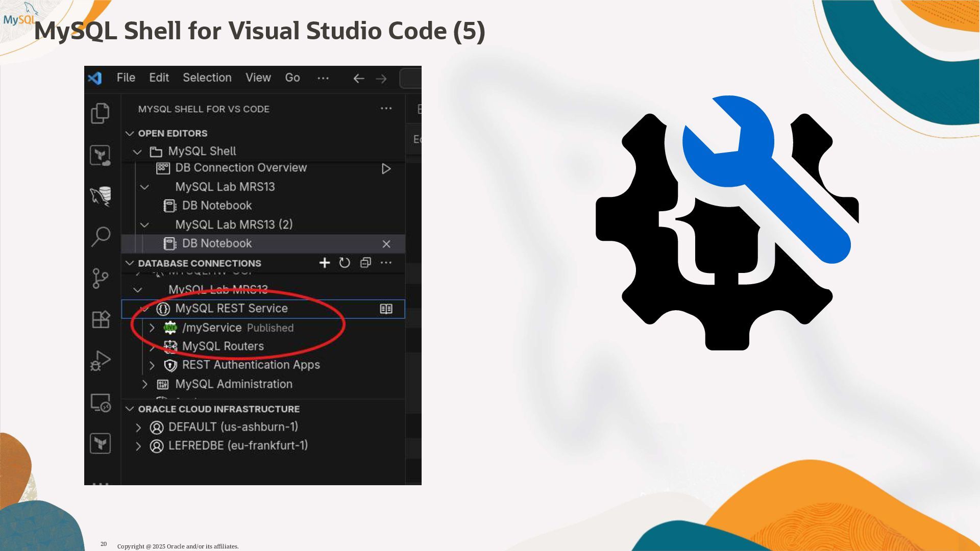This screenshot has height=551, width=980.
Task: Select DB Connection Overview entry
Action: (240, 168)
